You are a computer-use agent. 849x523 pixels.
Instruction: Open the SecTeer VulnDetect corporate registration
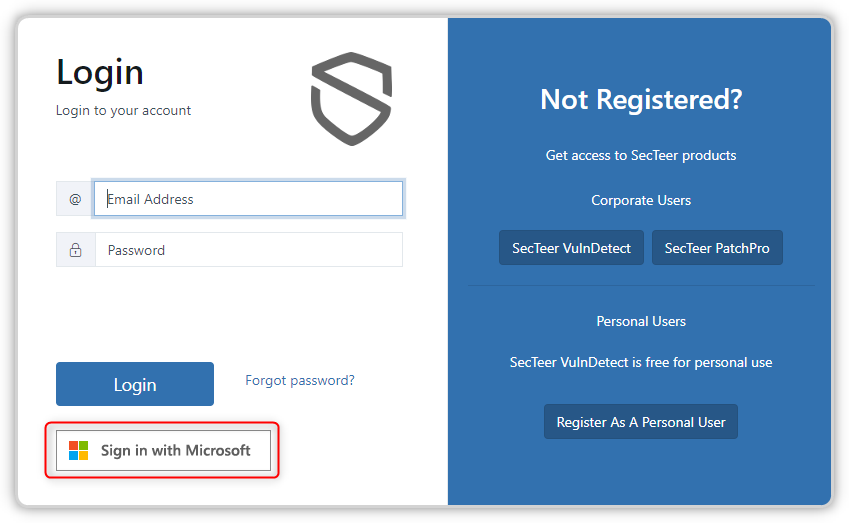click(571, 247)
